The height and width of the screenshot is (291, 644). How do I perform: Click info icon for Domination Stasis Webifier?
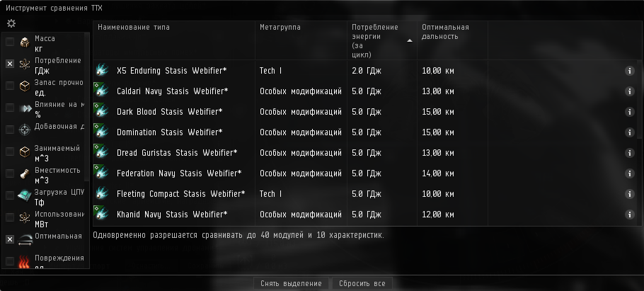(x=629, y=132)
